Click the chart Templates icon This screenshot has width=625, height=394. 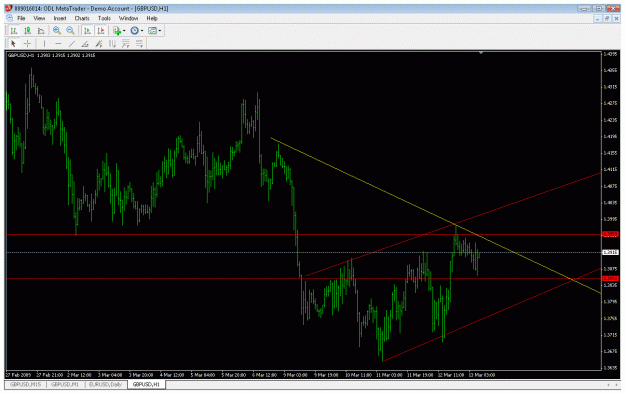pos(152,31)
